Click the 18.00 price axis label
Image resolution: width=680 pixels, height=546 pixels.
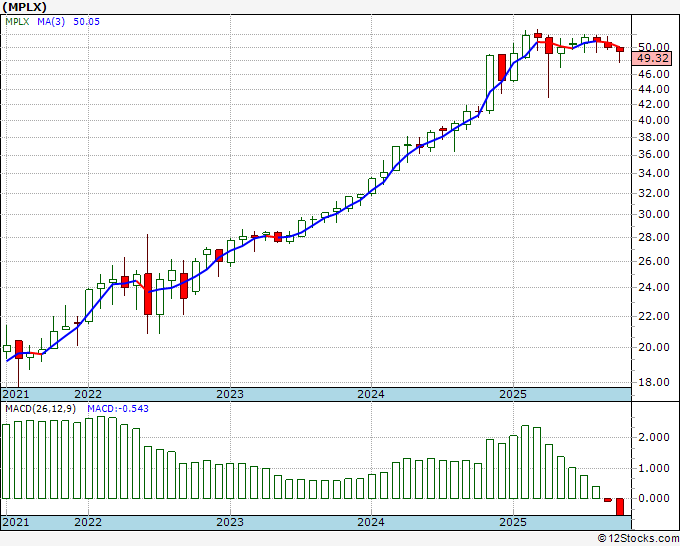(654, 382)
